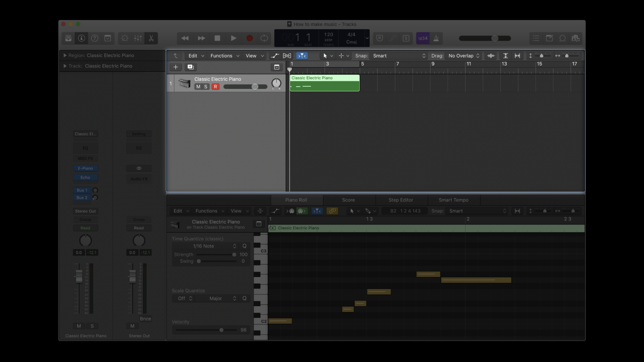The image size is (644, 362).
Task: Open the Quick Help question mark icon
Action: point(94,38)
